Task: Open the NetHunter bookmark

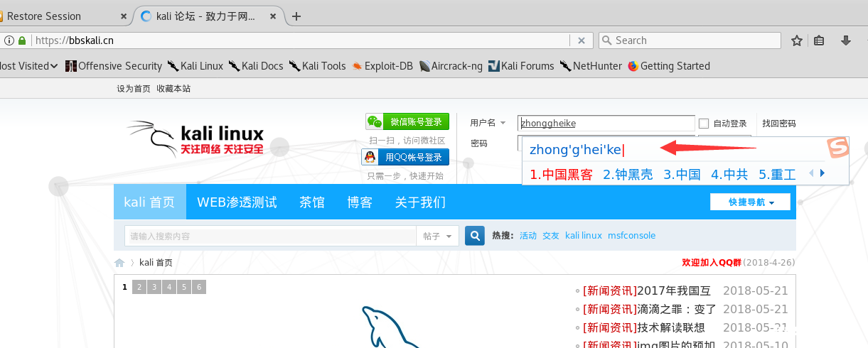Action: pyautogui.click(x=591, y=66)
